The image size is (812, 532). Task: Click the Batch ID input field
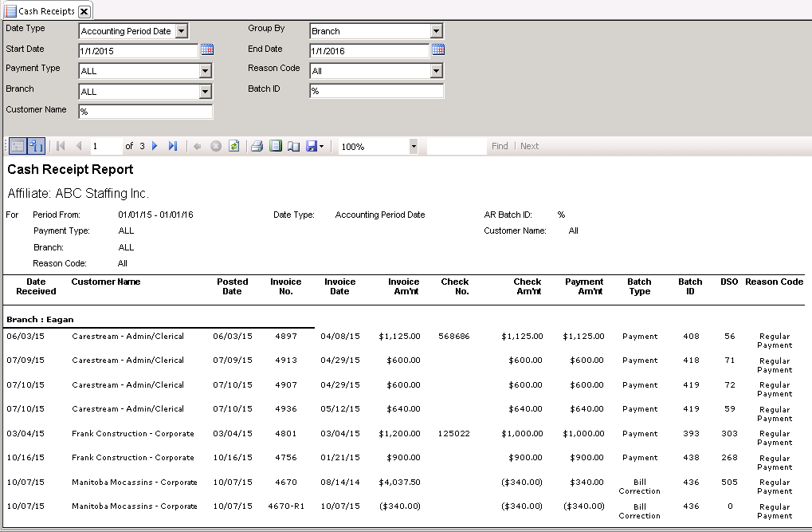[376, 91]
